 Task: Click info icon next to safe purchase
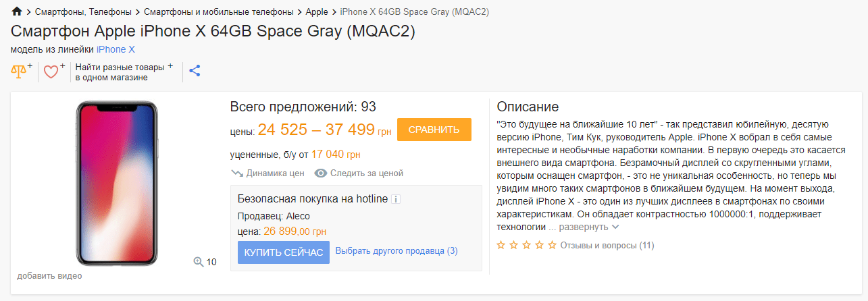(x=397, y=199)
